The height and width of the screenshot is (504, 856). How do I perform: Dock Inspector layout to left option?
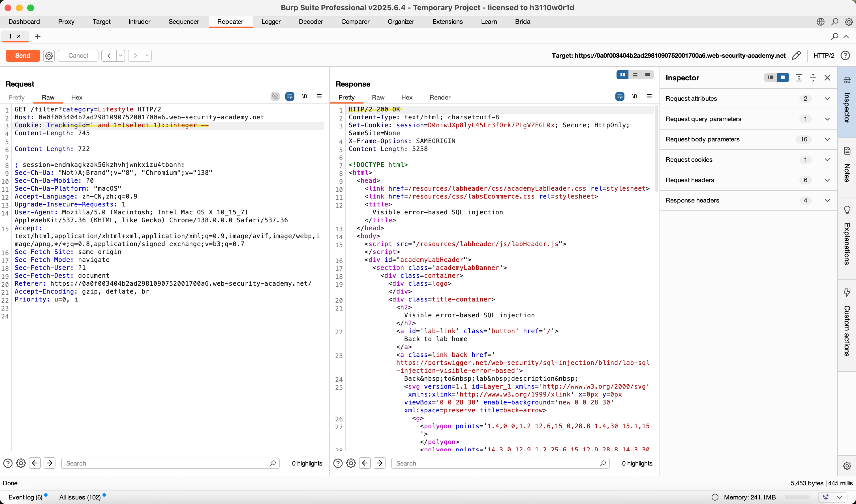[771, 78]
